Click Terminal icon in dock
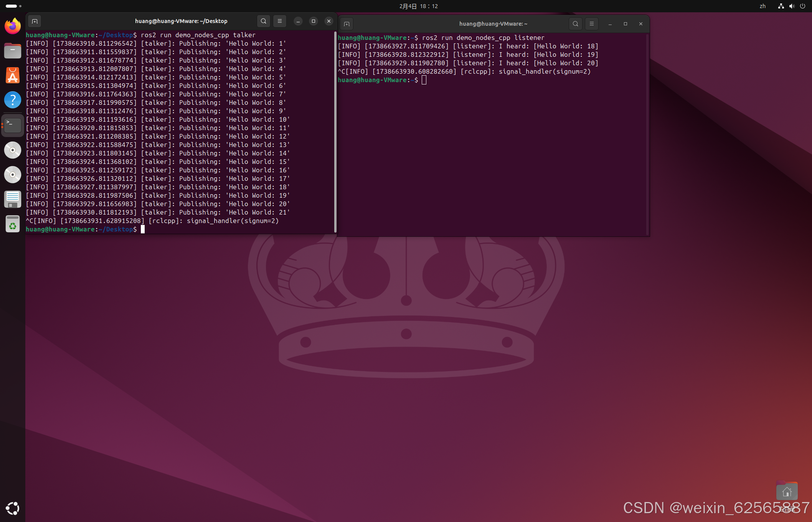Image resolution: width=812 pixels, height=522 pixels. (13, 125)
